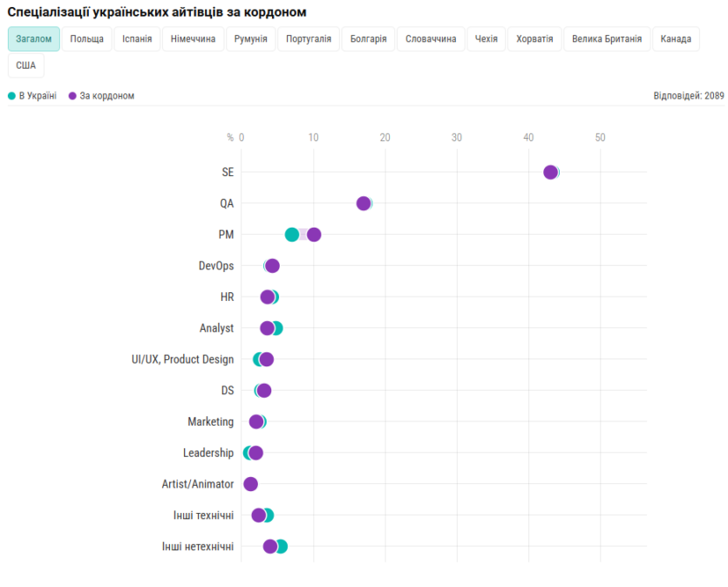View the Хорватія tab
The width and height of the screenshot is (728, 587).
click(534, 39)
